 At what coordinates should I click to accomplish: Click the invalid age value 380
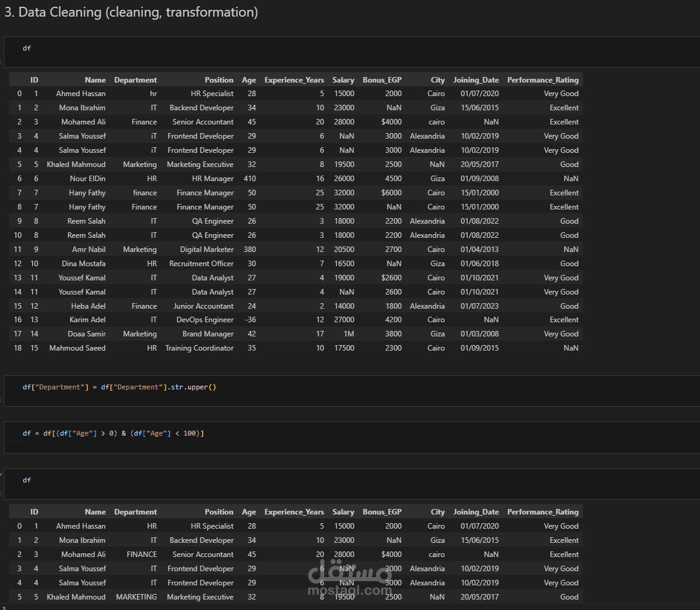coord(250,250)
